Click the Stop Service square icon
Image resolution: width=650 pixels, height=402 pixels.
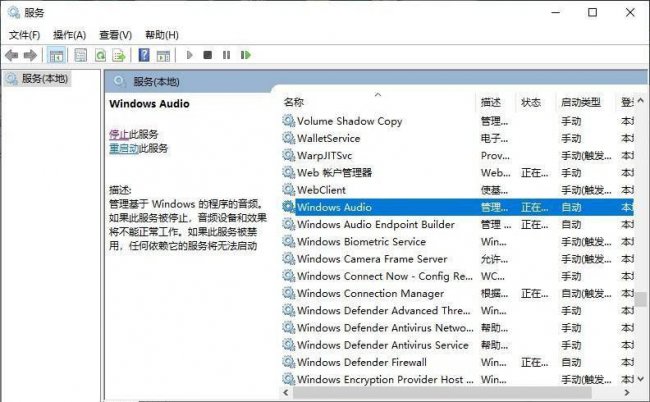pyautogui.click(x=208, y=55)
